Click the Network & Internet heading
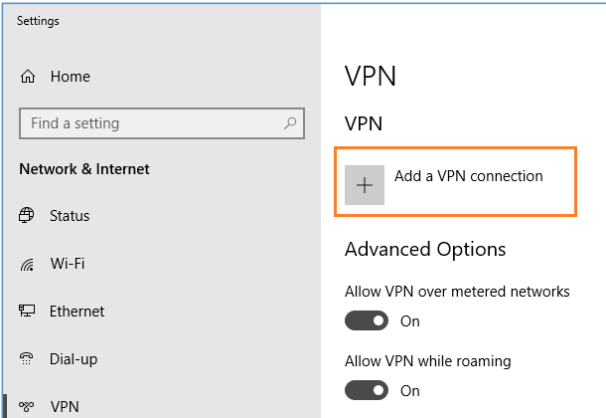606x418 pixels. click(84, 169)
